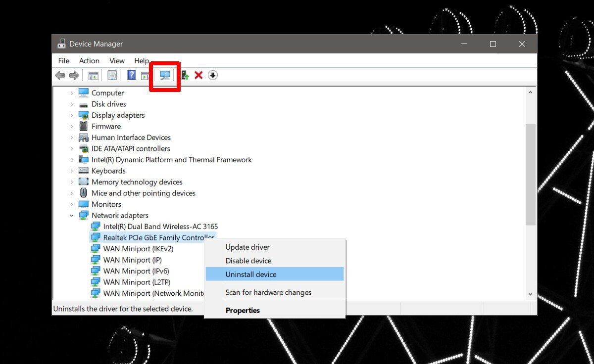
Task: Choose Uninstall device from the context menu
Action: 251,274
